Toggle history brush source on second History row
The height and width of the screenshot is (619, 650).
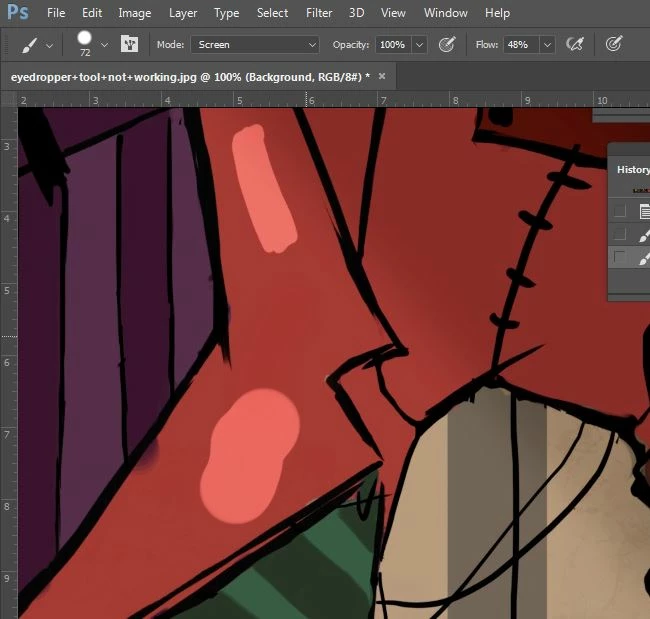pyautogui.click(x=620, y=234)
